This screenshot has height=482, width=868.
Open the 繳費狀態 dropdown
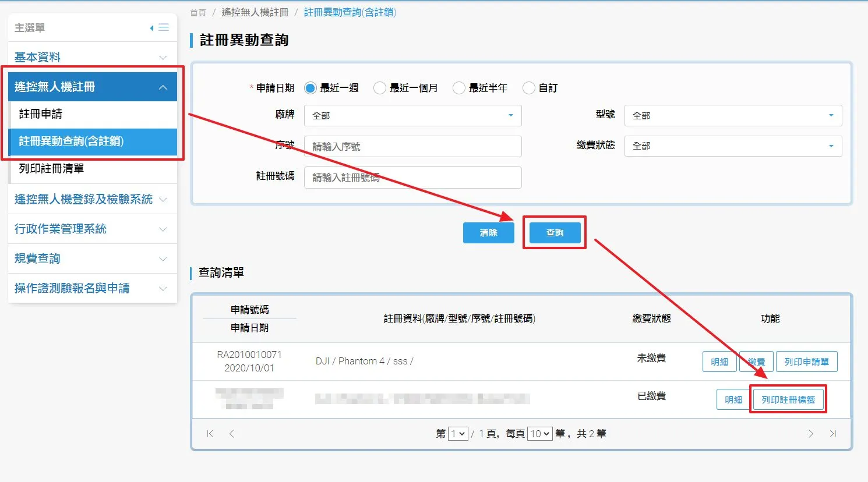tap(733, 146)
